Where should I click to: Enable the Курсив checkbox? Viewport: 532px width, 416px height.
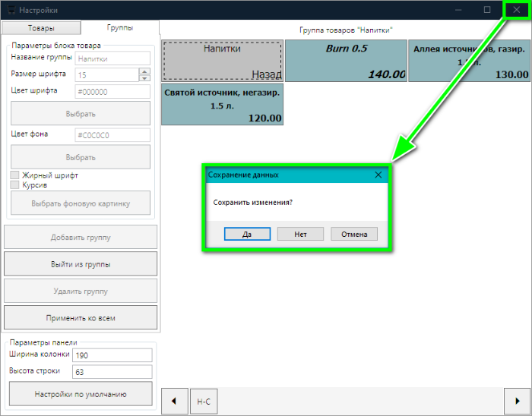(14, 184)
